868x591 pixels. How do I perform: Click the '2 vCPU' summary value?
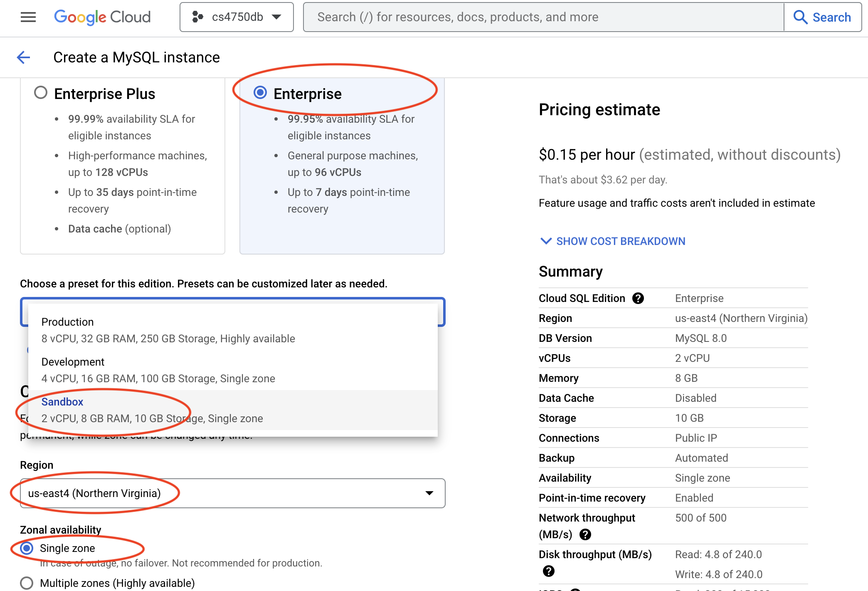[x=693, y=358]
